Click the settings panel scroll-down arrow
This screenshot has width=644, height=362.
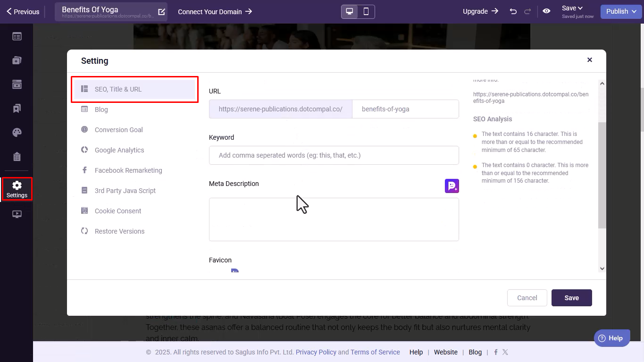(602, 268)
